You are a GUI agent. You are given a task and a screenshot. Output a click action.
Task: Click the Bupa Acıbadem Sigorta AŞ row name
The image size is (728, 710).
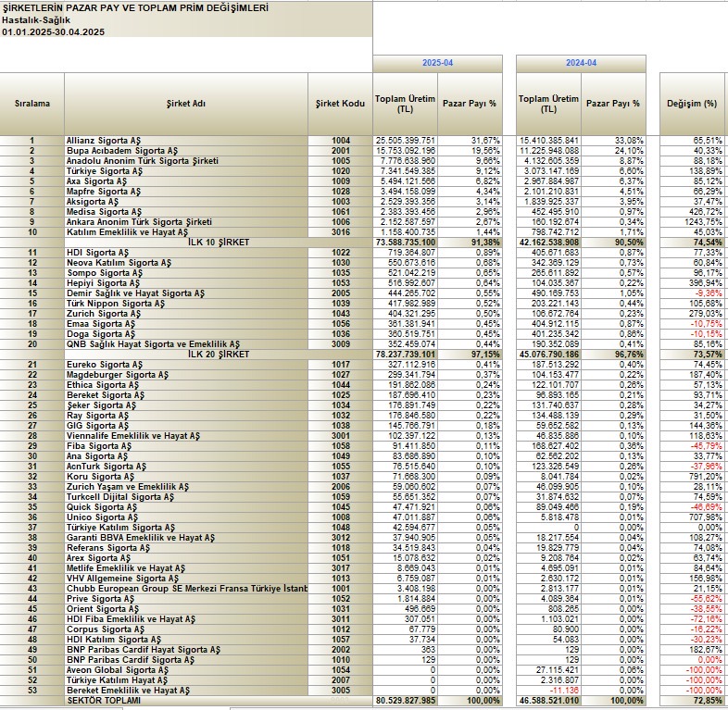point(122,151)
